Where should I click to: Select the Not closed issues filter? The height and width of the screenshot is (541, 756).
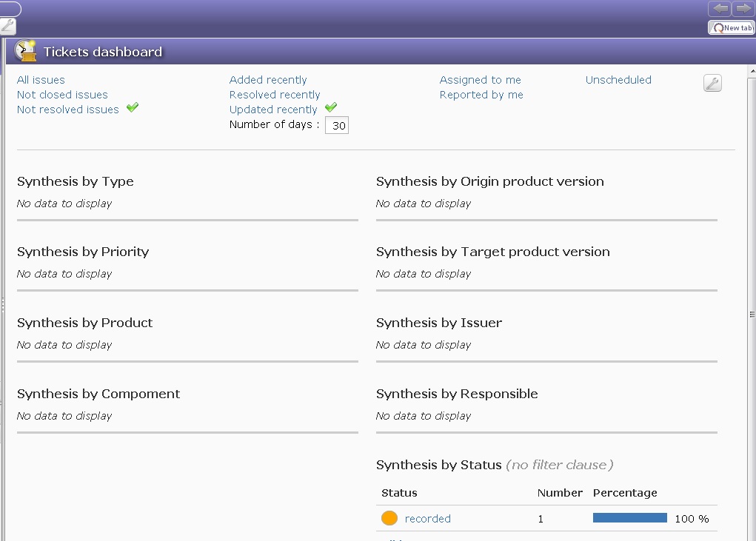point(62,95)
